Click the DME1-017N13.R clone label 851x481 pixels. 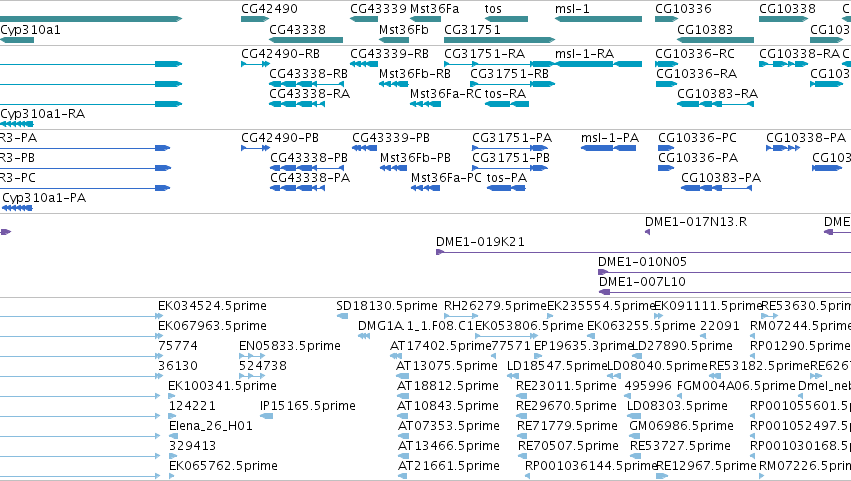click(696, 222)
